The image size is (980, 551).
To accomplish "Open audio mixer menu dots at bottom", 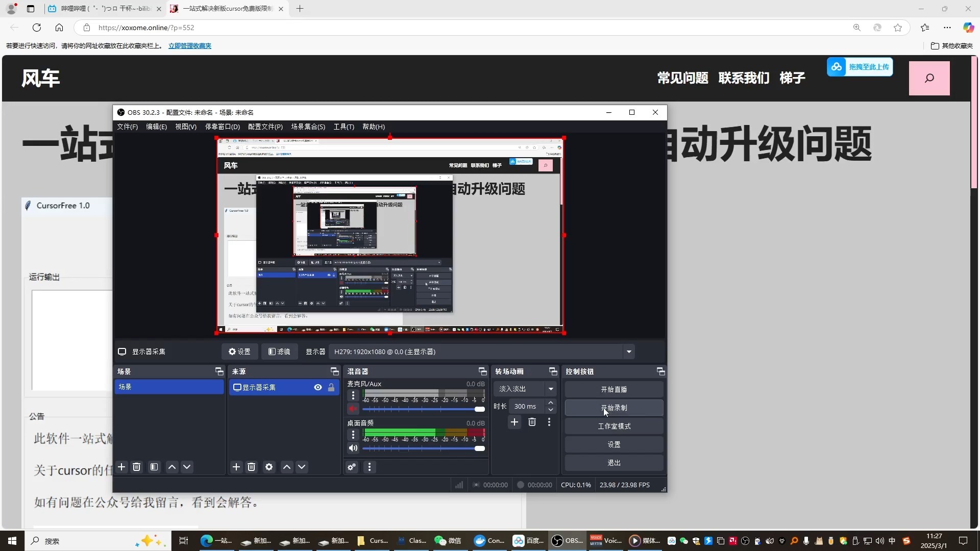I will coord(370,467).
